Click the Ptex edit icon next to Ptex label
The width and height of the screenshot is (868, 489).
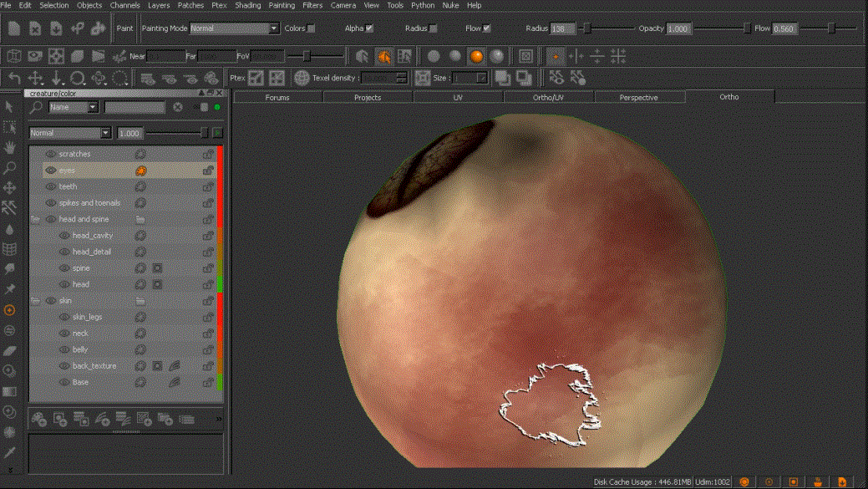pos(256,78)
